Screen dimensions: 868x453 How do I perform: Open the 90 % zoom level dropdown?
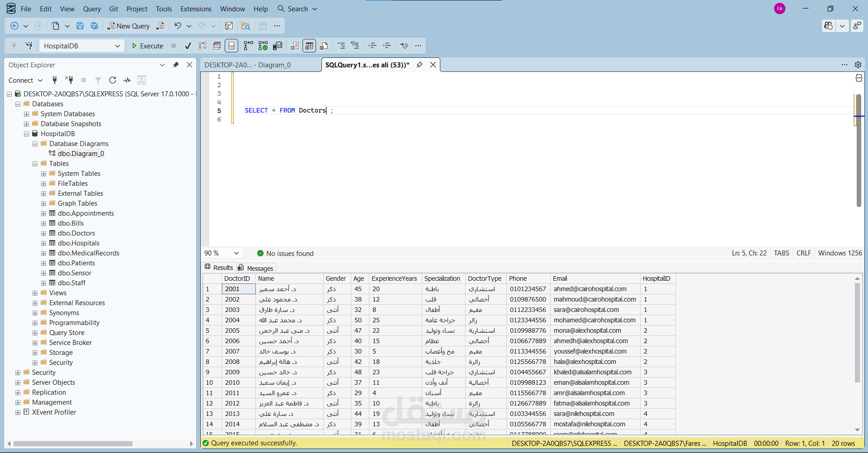coord(236,253)
